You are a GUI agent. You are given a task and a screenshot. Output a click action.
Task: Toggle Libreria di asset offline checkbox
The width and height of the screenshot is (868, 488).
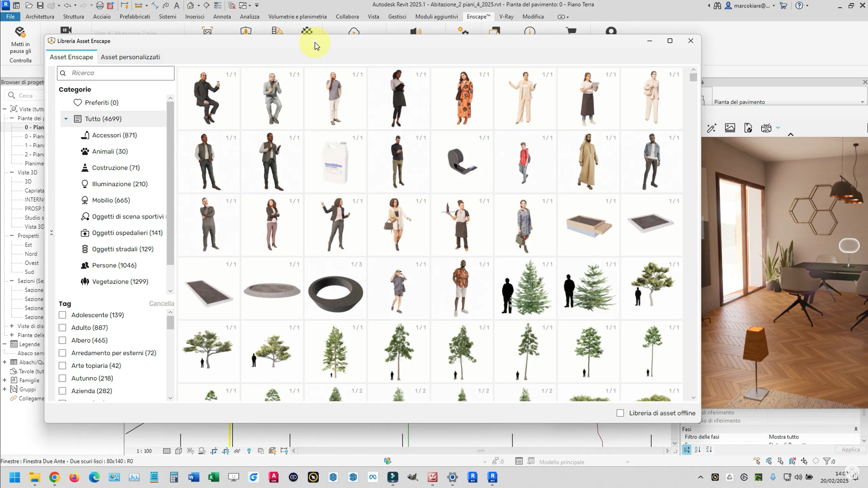620,413
